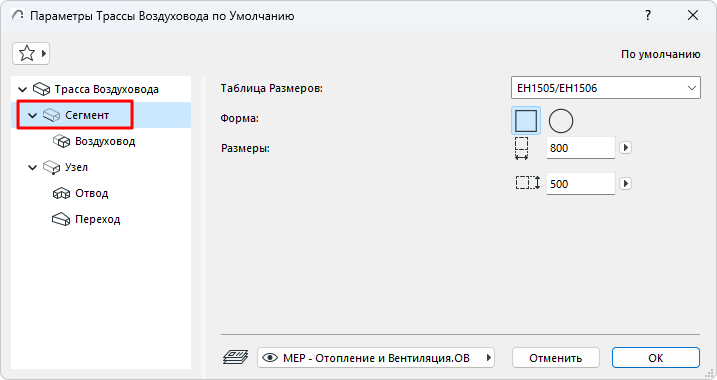Select the Узел tree item
This screenshot has width=717, height=380.
76,167
